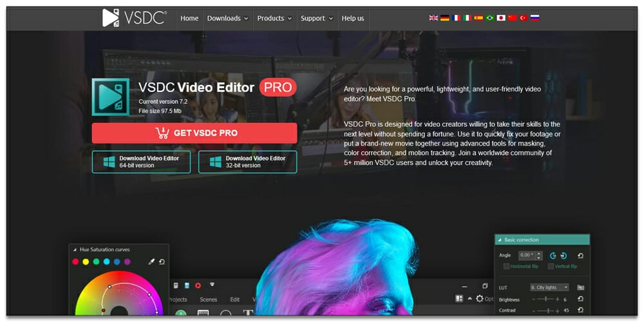Switch site language to Russian flag
Image resolution: width=644 pixels, height=322 pixels.
(x=535, y=17)
